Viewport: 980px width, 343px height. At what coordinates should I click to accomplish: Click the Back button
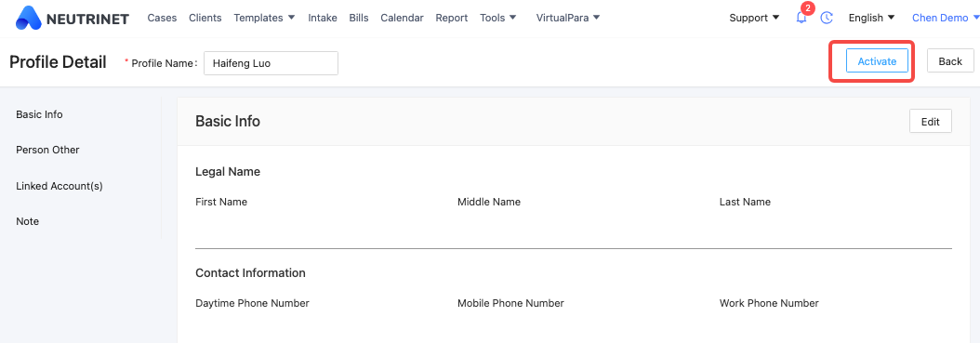950,61
